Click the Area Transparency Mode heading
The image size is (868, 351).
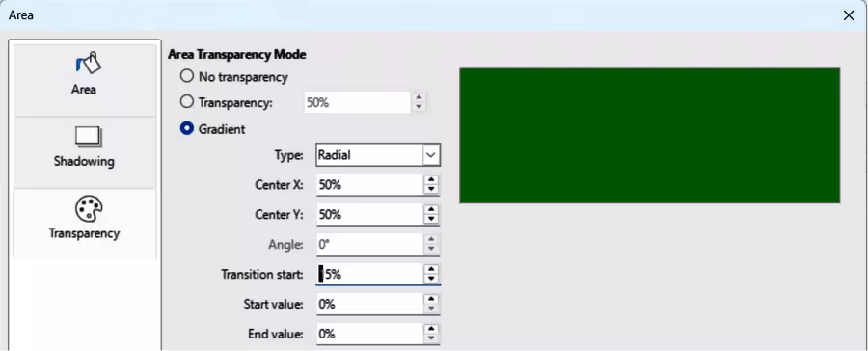237,55
